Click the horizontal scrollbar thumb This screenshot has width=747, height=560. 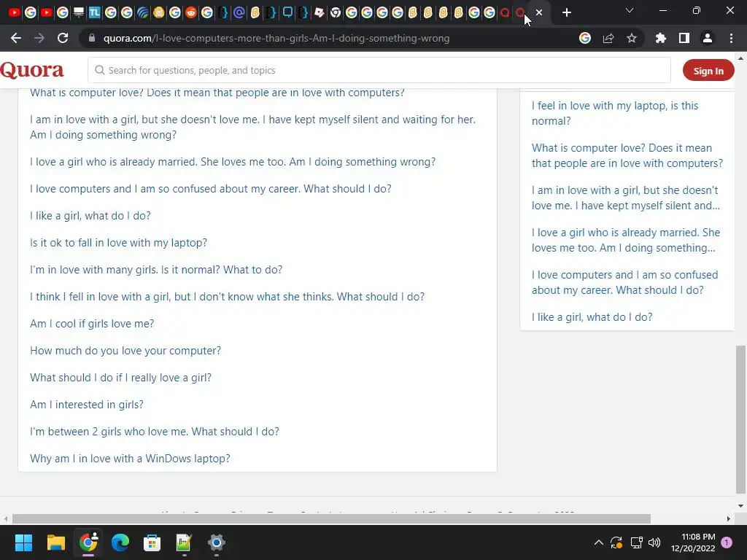(331, 518)
